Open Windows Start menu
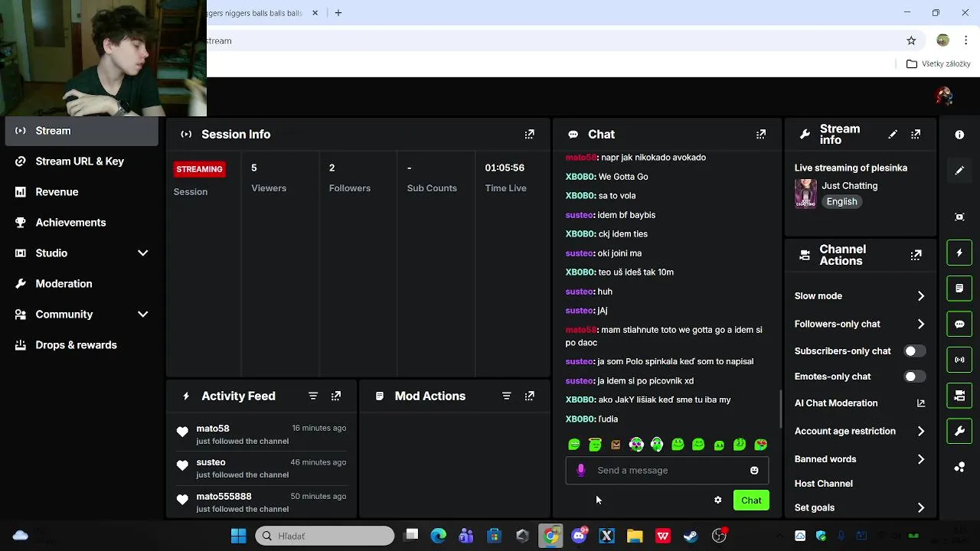The height and width of the screenshot is (551, 980). tap(239, 536)
